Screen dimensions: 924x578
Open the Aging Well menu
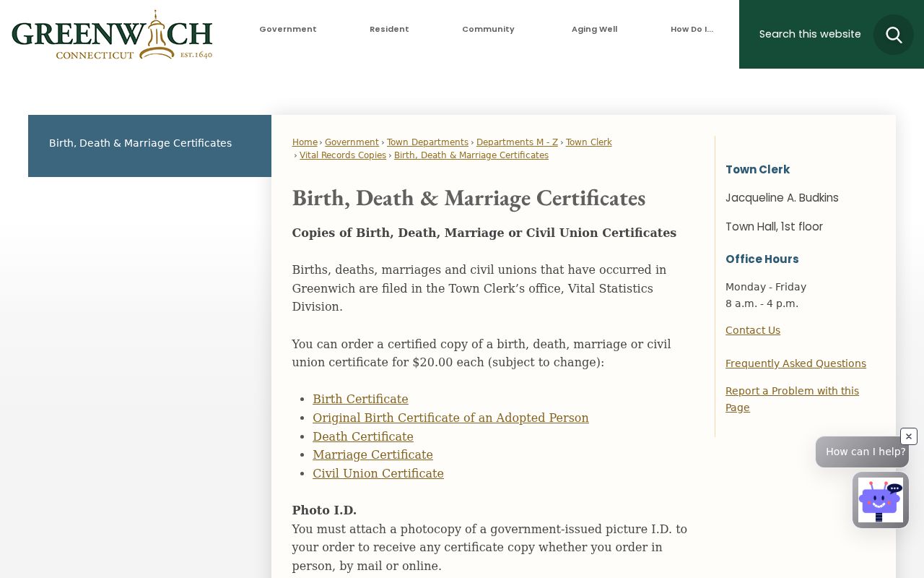coord(594,30)
